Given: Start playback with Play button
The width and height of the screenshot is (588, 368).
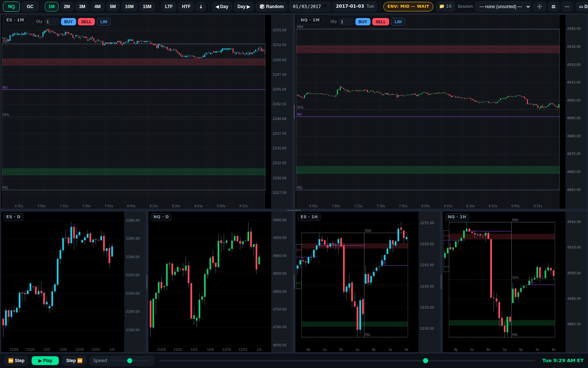Looking at the screenshot, I should (45, 361).
